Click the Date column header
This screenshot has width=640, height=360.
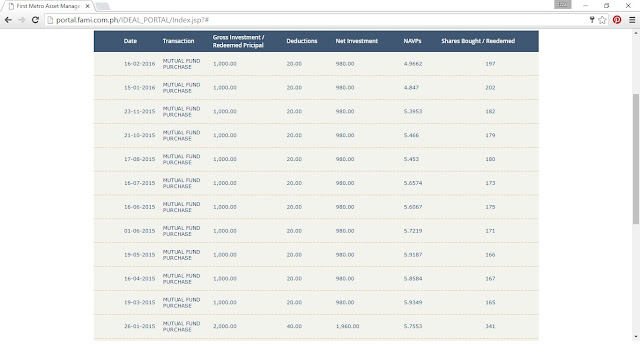point(130,41)
